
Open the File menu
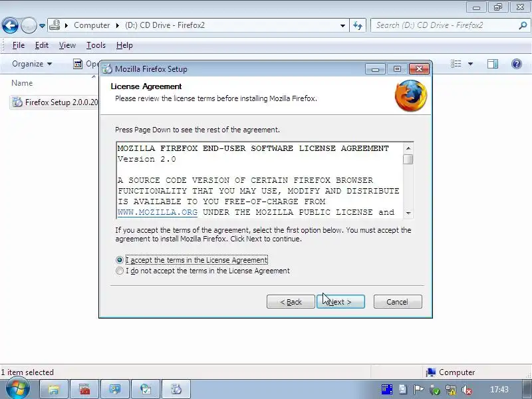19,45
